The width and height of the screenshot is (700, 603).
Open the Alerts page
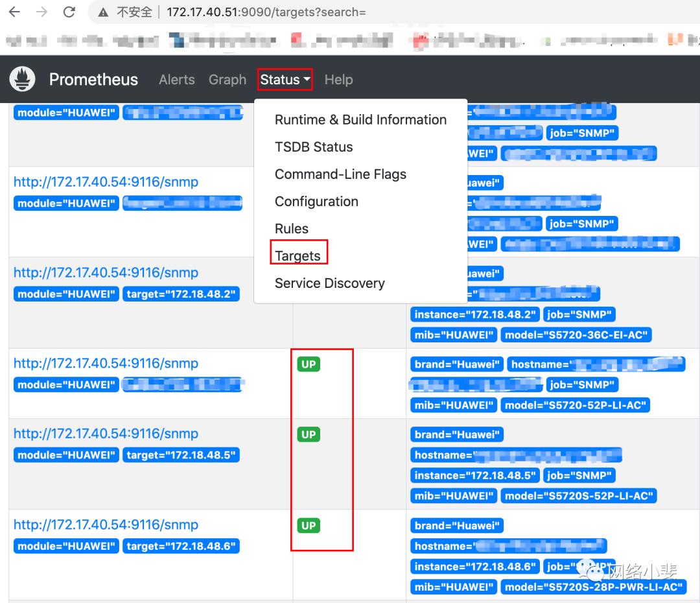coord(176,80)
